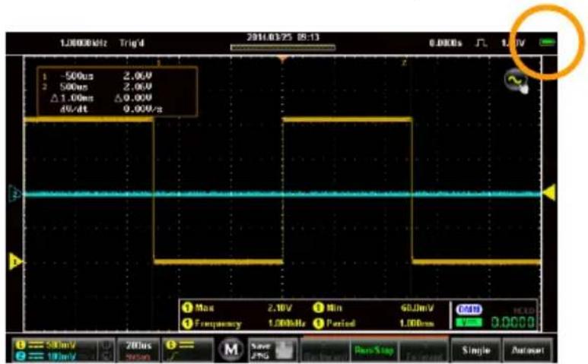Tap the green Run/Stop button

(x=374, y=350)
